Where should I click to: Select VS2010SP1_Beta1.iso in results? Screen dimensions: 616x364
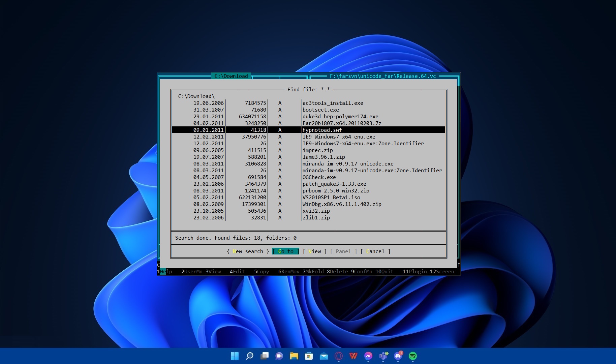click(331, 198)
